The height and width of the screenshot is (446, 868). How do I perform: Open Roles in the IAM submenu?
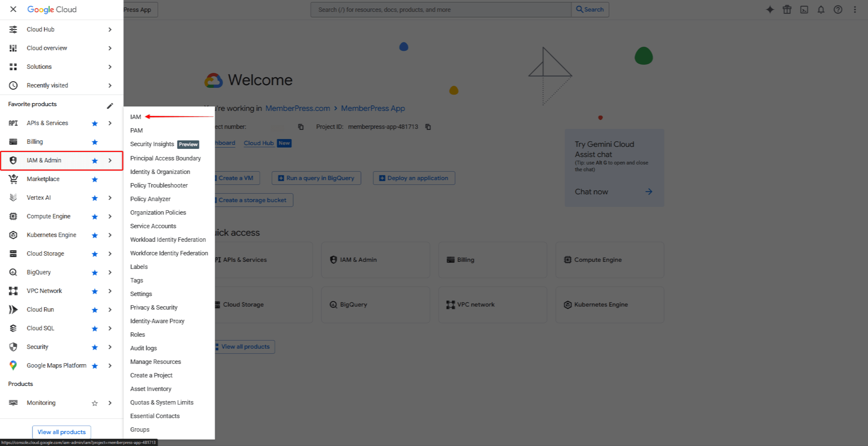pyautogui.click(x=137, y=334)
